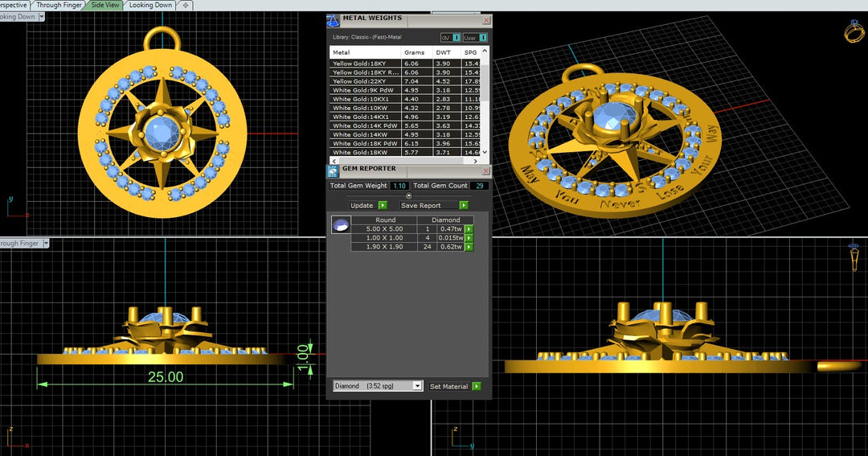
Task: Click the Total Gem Weight value 1.10
Action: tap(399, 186)
